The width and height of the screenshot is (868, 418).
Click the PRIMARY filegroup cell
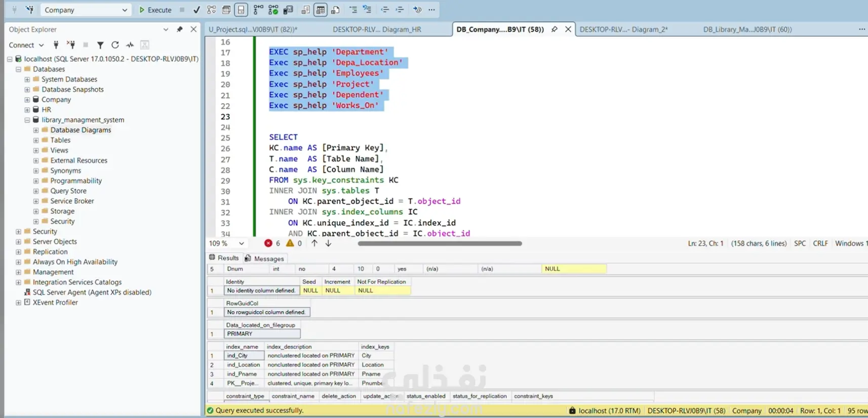pyautogui.click(x=262, y=334)
